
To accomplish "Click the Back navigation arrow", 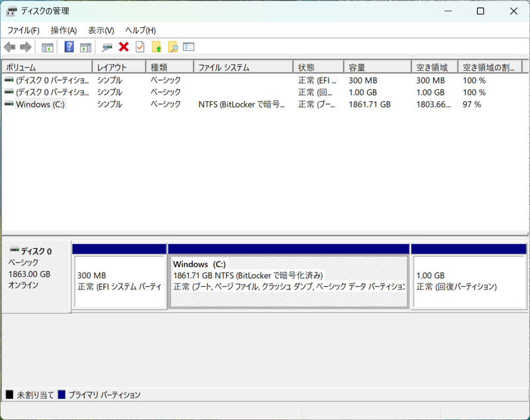I will (x=9, y=46).
